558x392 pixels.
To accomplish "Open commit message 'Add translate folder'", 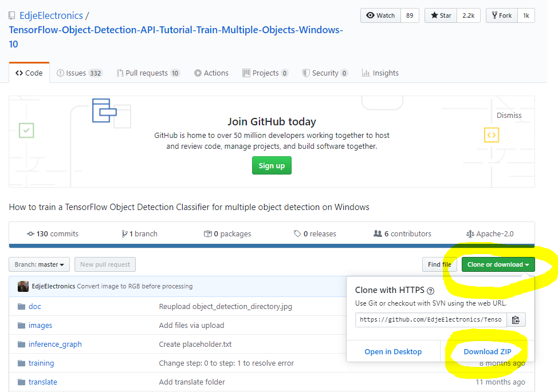I will (x=192, y=382).
